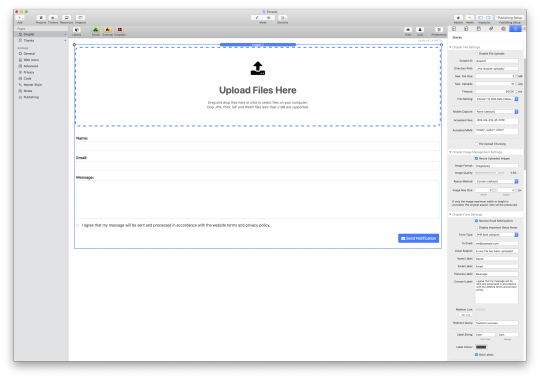
Task: Open Privacy settings in sidebar
Action: click(29, 72)
